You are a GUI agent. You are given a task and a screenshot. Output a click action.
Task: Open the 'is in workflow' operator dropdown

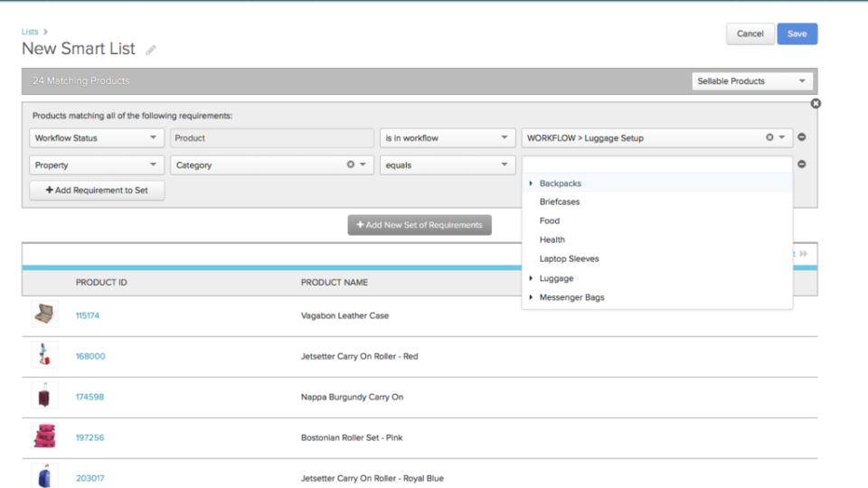coord(448,137)
